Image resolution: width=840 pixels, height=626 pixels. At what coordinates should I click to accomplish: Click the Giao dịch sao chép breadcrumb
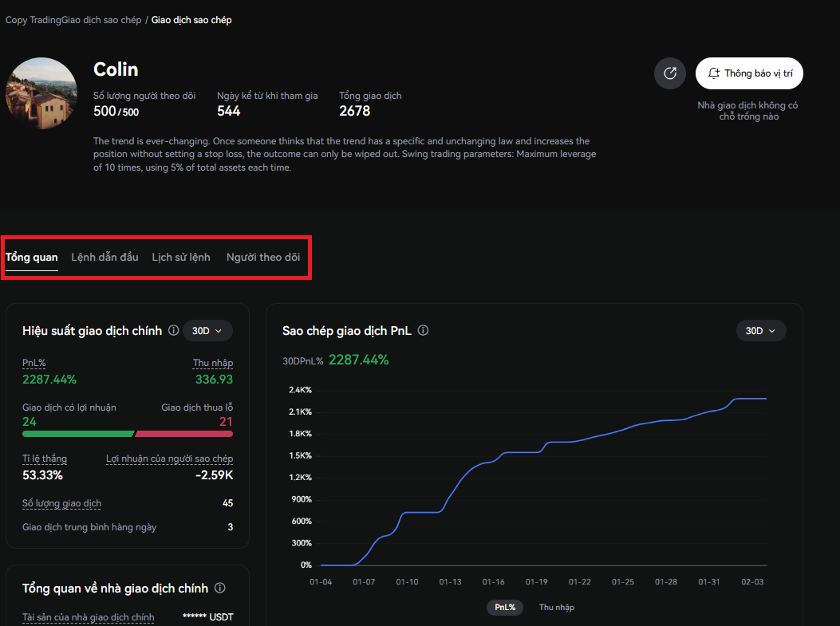click(191, 20)
